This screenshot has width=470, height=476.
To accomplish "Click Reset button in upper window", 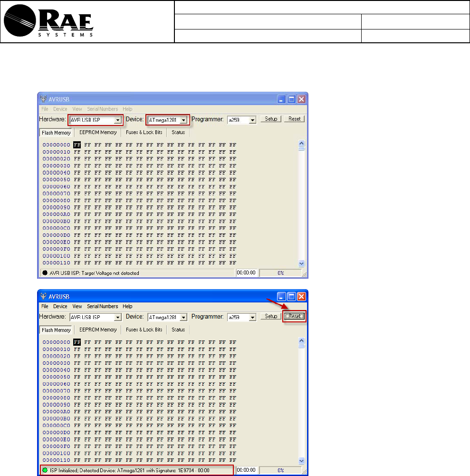I will click(294, 119).
